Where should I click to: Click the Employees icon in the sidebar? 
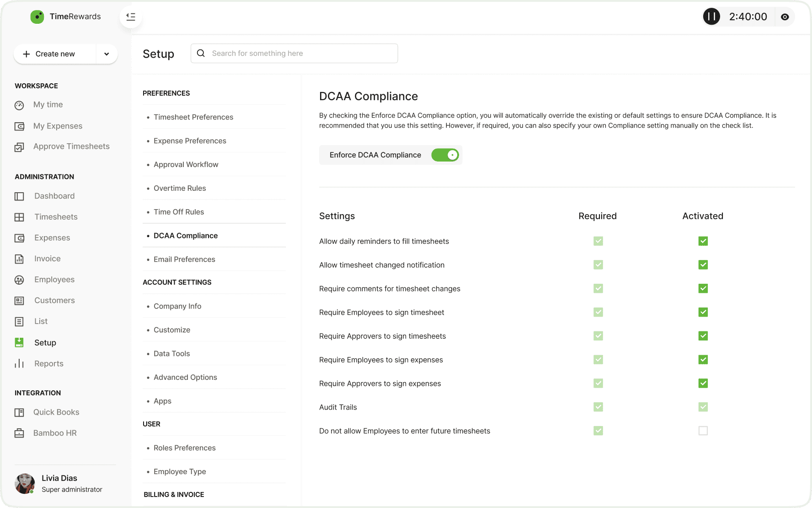click(19, 280)
